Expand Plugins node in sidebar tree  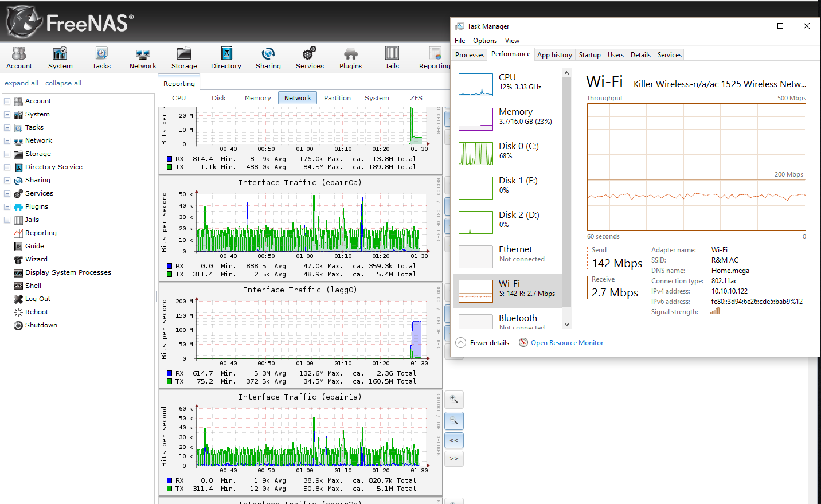click(x=7, y=206)
